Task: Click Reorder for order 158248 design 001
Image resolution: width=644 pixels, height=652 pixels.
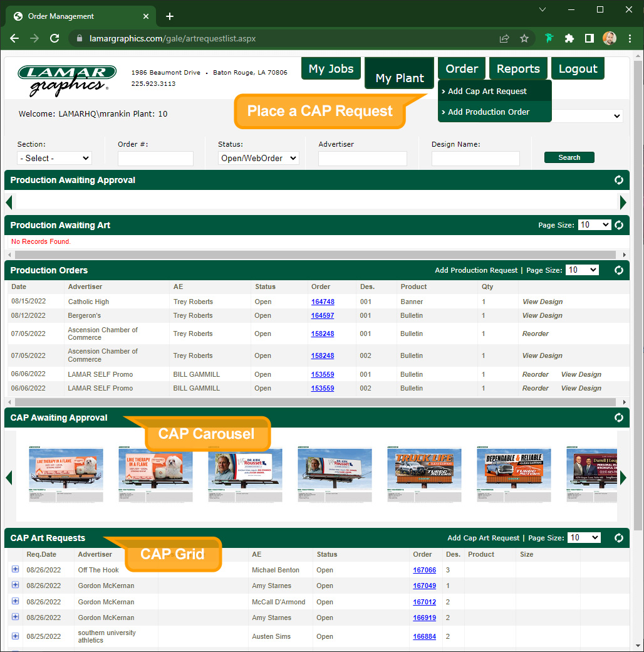Action: tap(535, 334)
